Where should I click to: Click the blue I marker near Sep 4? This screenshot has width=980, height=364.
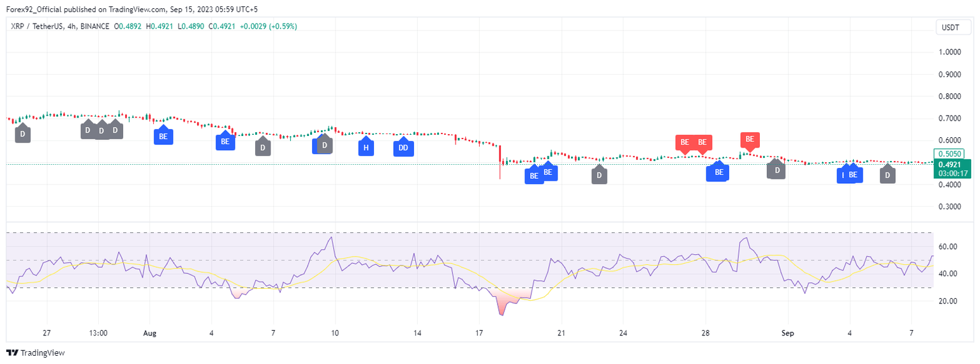point(843,174)
